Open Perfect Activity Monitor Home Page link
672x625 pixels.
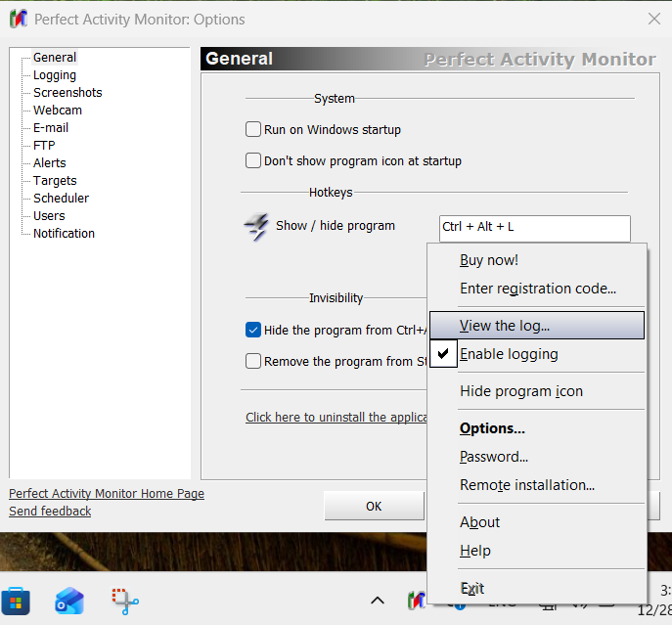pyautogui.click(x=107, y=494)
